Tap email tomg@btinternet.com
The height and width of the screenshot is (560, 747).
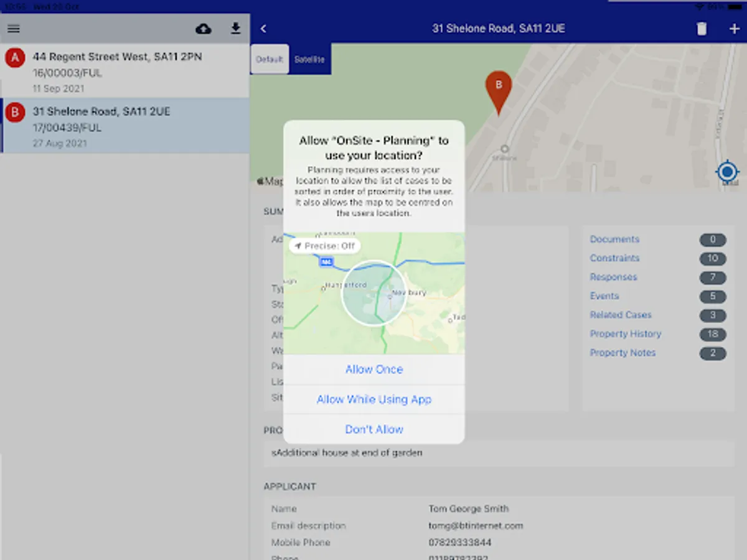pos(476,526)
